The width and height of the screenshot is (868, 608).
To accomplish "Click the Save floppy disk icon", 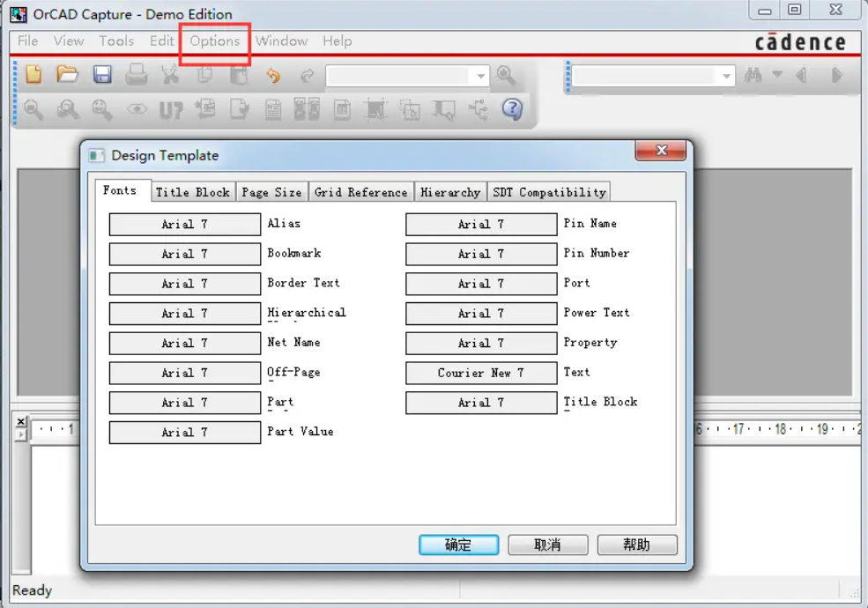I will point(102,74).
